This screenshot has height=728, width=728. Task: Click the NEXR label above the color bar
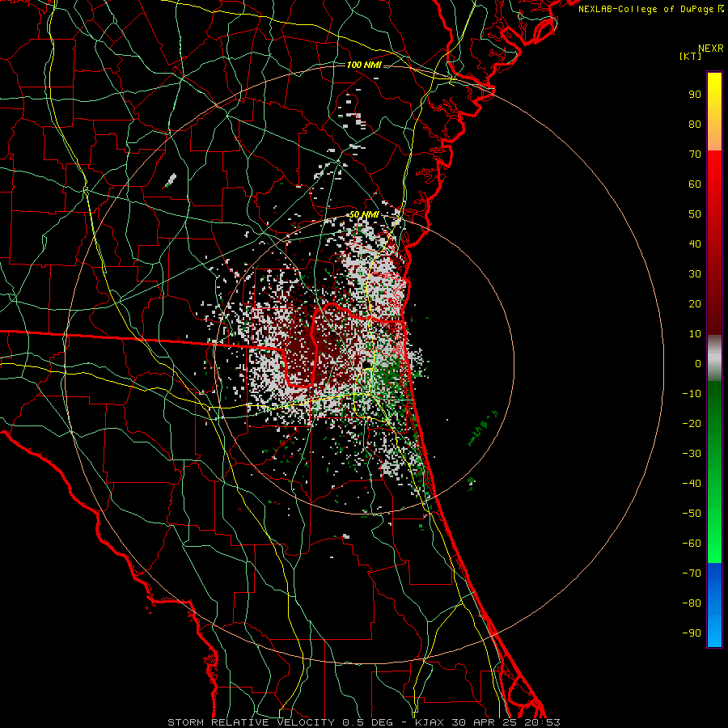coord(711,49)
